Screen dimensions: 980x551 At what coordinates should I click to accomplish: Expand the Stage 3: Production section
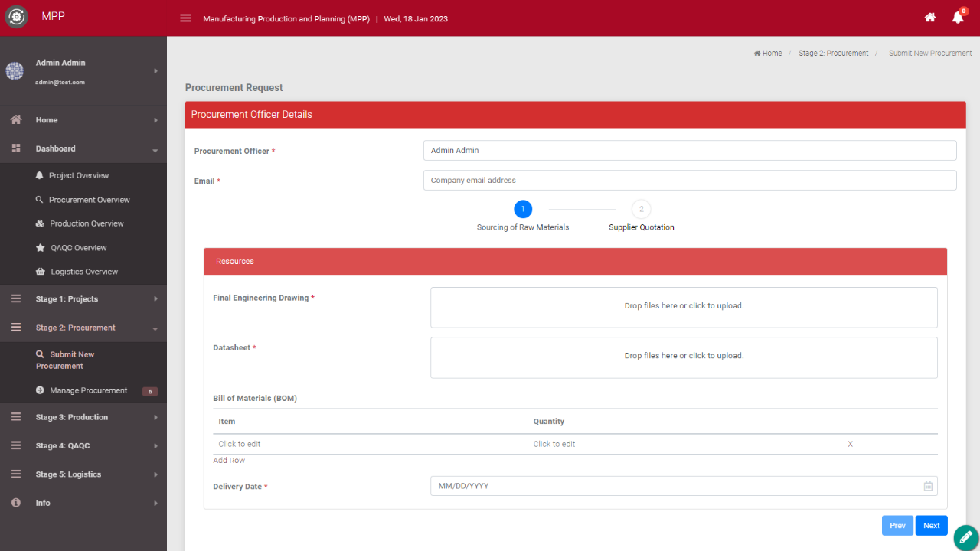pyautogui.click(x=83, y=417)
